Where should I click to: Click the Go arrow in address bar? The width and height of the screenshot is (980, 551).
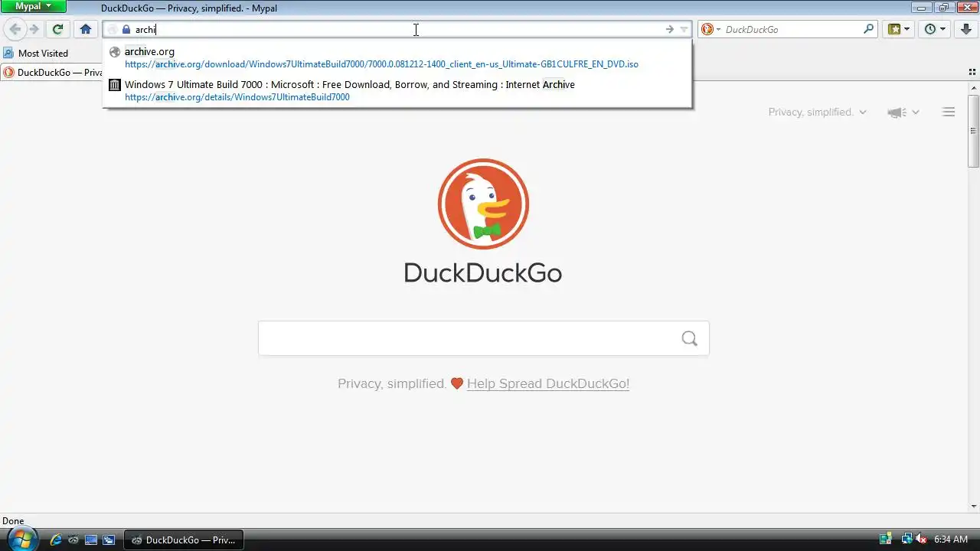click(670, 29)
